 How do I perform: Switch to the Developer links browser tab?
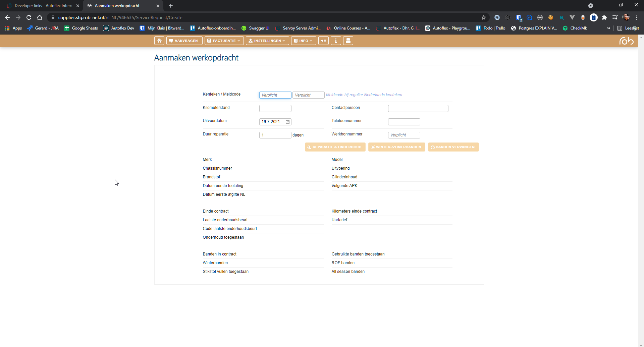43,6
